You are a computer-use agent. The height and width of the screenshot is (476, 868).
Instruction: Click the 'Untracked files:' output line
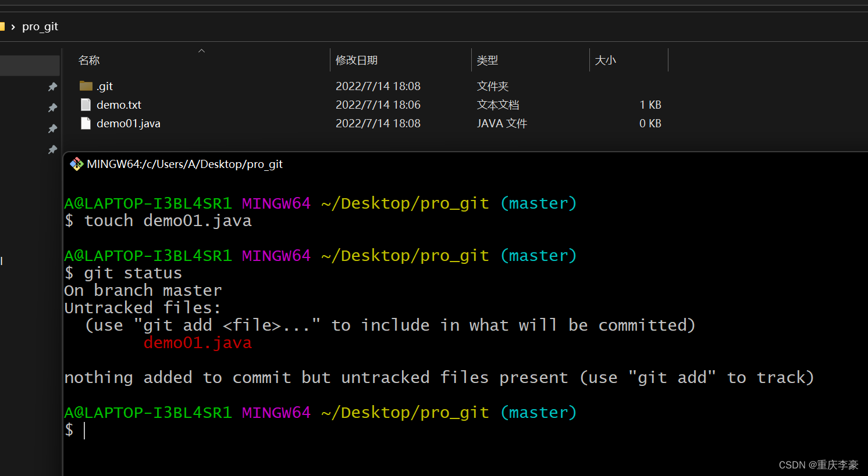(143, 308)
